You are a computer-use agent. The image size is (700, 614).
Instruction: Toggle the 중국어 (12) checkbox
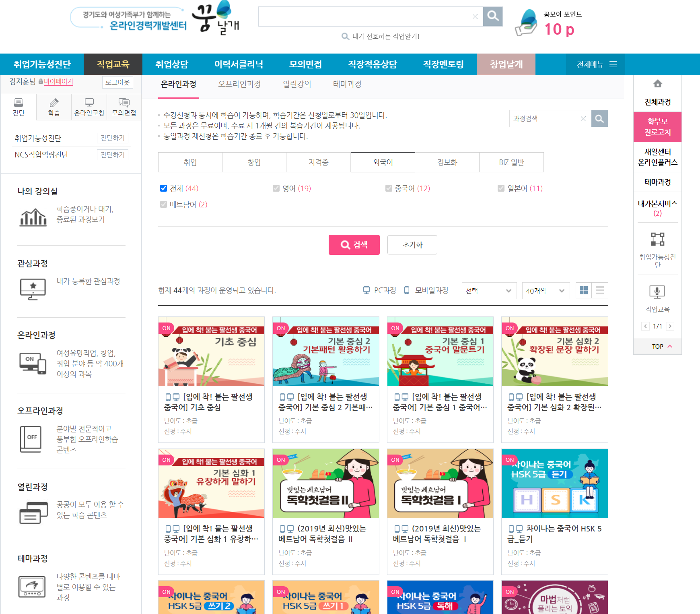tap(389, 188)
